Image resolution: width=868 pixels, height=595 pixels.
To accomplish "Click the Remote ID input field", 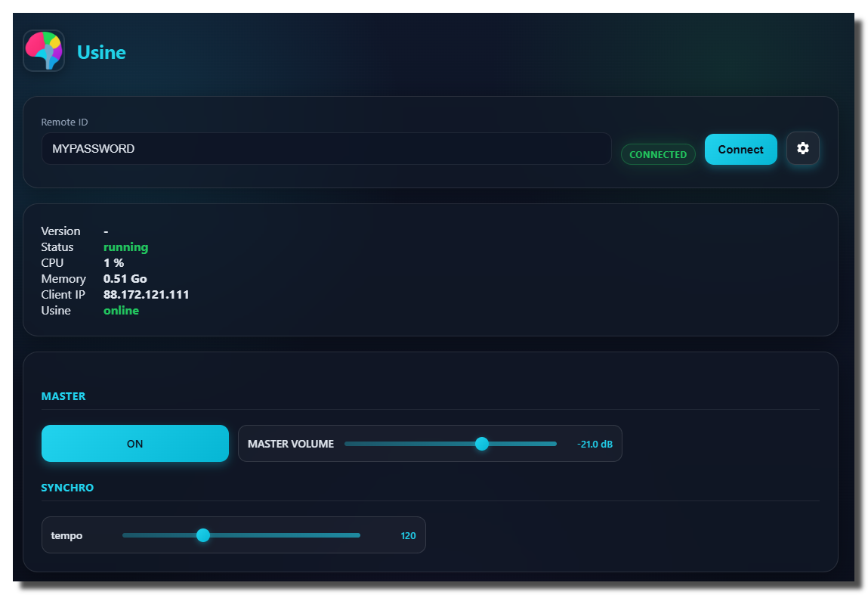I will (326, 148).
